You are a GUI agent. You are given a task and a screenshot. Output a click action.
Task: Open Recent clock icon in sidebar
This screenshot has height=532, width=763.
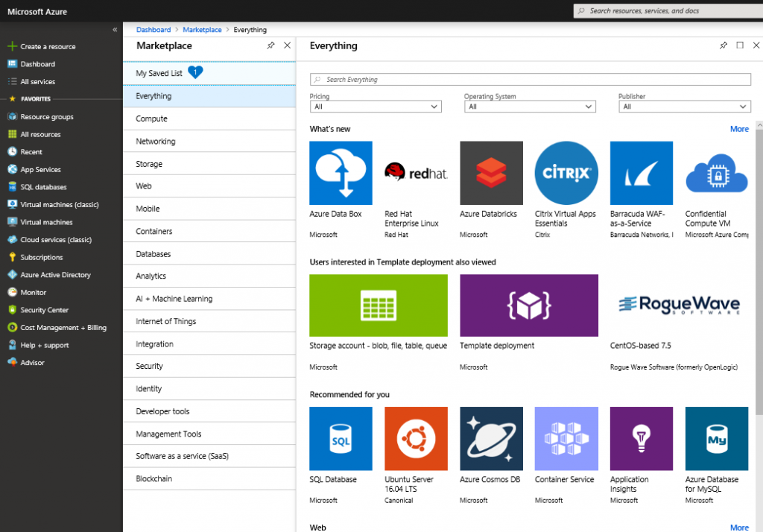[12, 151]
